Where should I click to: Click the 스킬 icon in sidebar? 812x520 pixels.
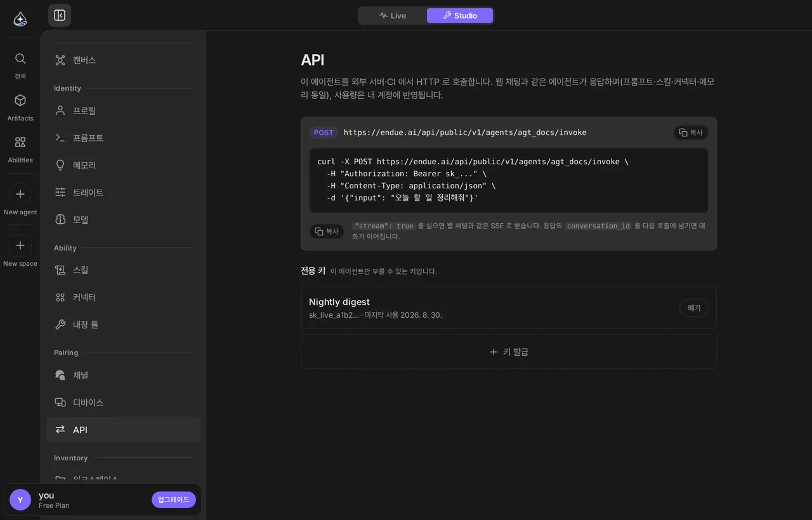click(x=60, y=270)
